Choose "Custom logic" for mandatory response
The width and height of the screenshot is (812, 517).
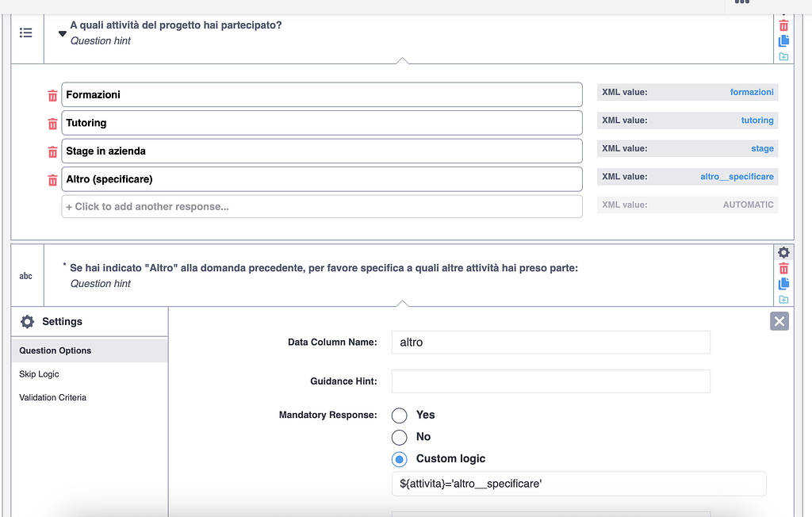coord(399,459)
